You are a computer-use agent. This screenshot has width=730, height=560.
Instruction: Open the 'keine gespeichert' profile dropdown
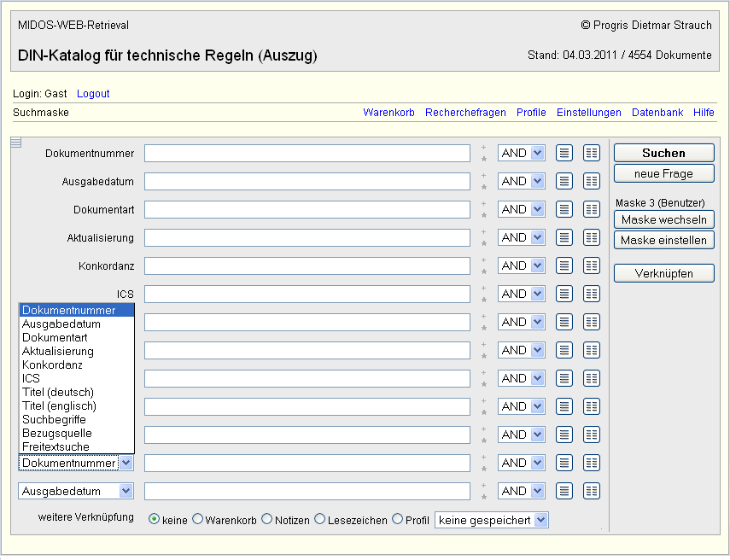pyautogui.click(x=491, y=520)
